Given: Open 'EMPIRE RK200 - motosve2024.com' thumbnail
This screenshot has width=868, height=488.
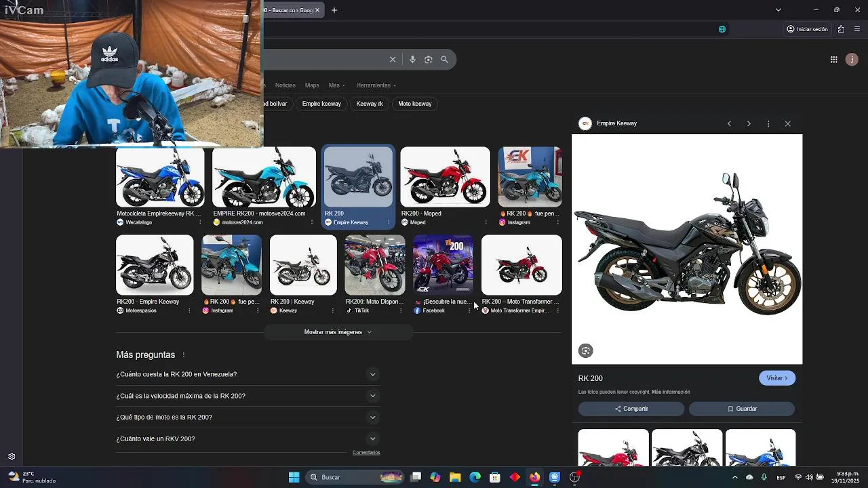Looking at the screenshot, I should [x=264, y=177].
